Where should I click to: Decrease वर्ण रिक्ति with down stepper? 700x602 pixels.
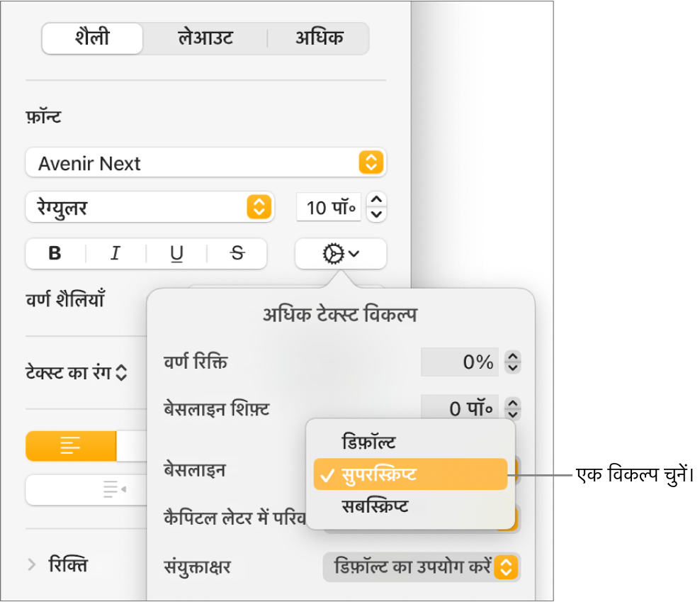[x=513, y=368]
